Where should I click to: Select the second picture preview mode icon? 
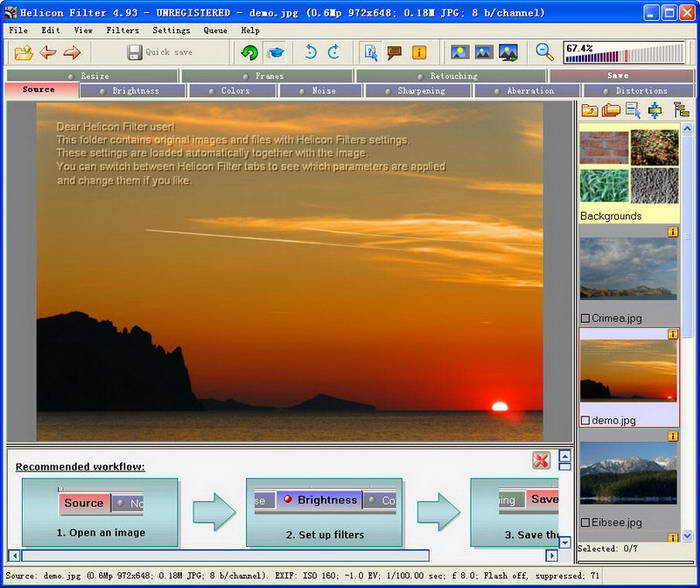click(484, 52)
